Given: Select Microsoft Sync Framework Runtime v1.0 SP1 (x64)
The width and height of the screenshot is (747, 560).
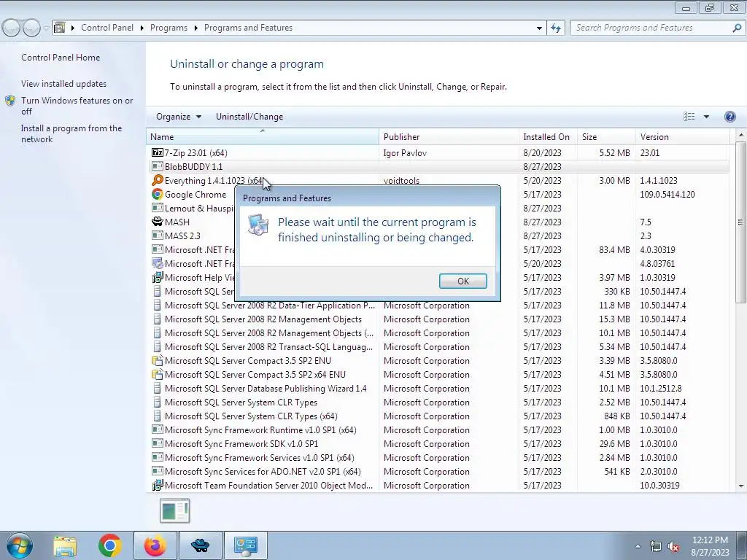Looking at the screenshot, I should 438,429.
